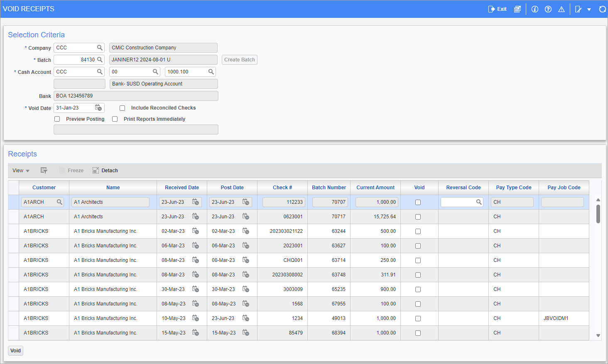Image resolution: width=608 pixels, height=364 pixels.
Task: Open Post Date calendar for check 112233
Action: click(x=246, y=202)
